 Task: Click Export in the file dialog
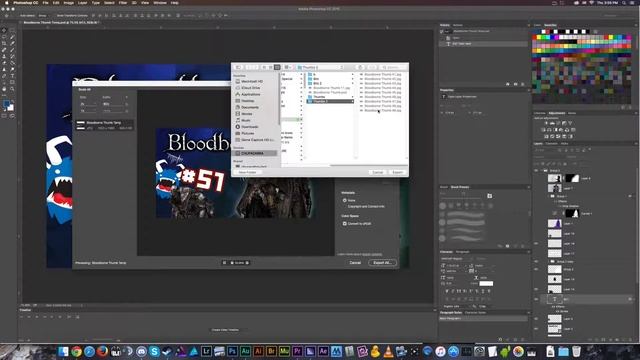tap(398, 172)
